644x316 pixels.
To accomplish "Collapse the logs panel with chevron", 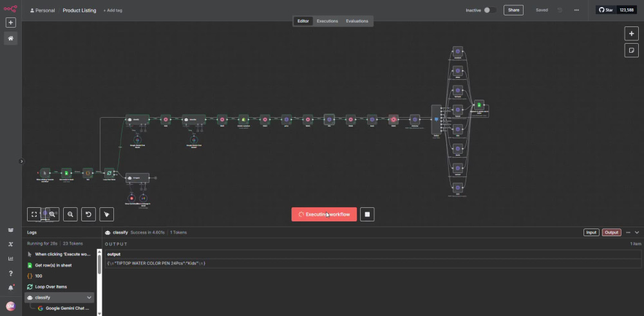I will point(637,232).
